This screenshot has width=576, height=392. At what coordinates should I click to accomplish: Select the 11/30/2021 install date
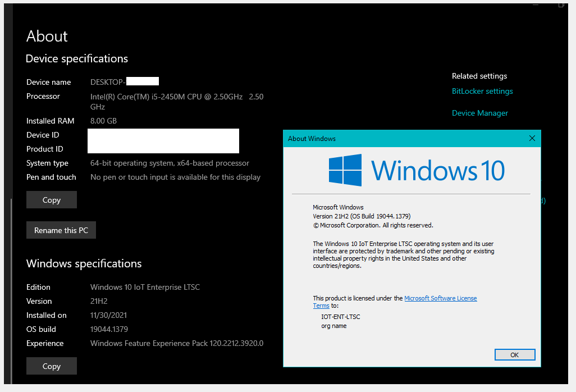tap(108, 315)
